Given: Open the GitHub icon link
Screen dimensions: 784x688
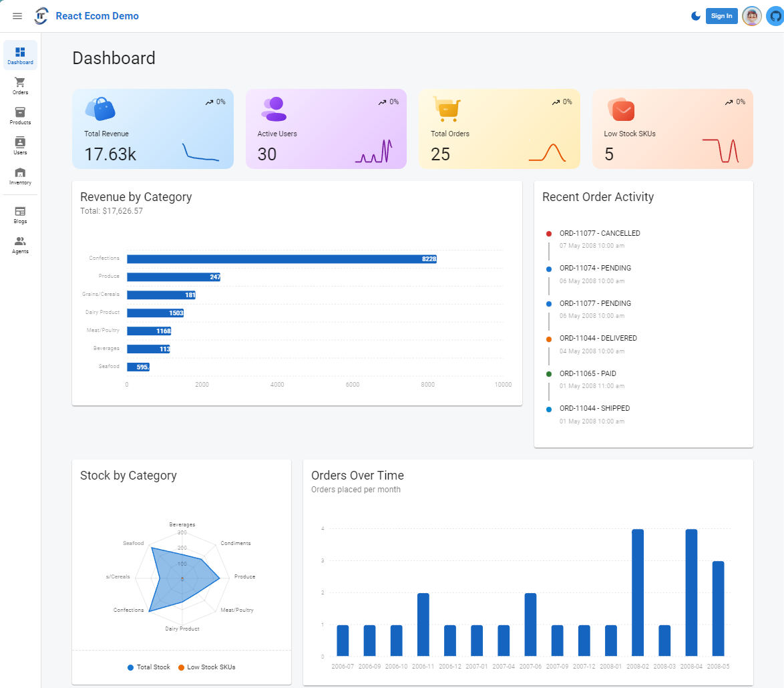Looking at the screenshot, I should point(775,16).
